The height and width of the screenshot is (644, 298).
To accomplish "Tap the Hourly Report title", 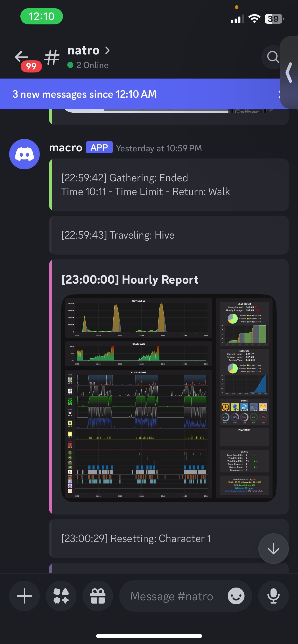I will 130,280.
